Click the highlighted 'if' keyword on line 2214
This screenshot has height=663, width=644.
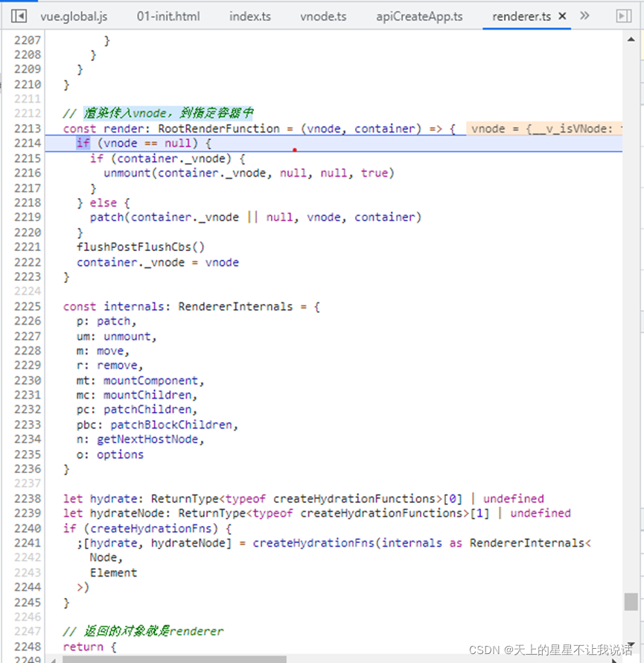tap(83, 143)
